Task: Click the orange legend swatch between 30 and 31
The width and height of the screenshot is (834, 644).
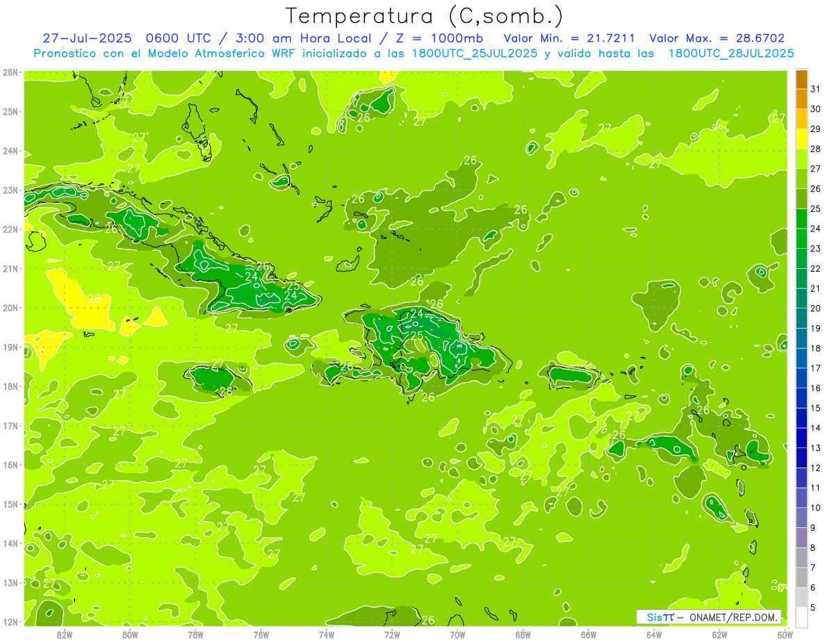Action: click(801, 99)
